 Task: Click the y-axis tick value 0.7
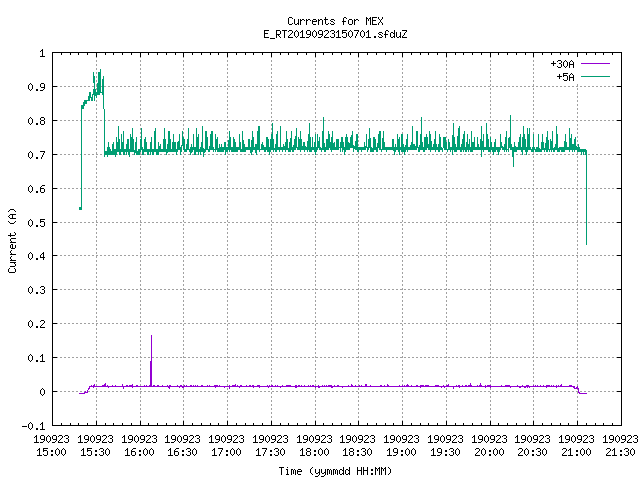36,155
